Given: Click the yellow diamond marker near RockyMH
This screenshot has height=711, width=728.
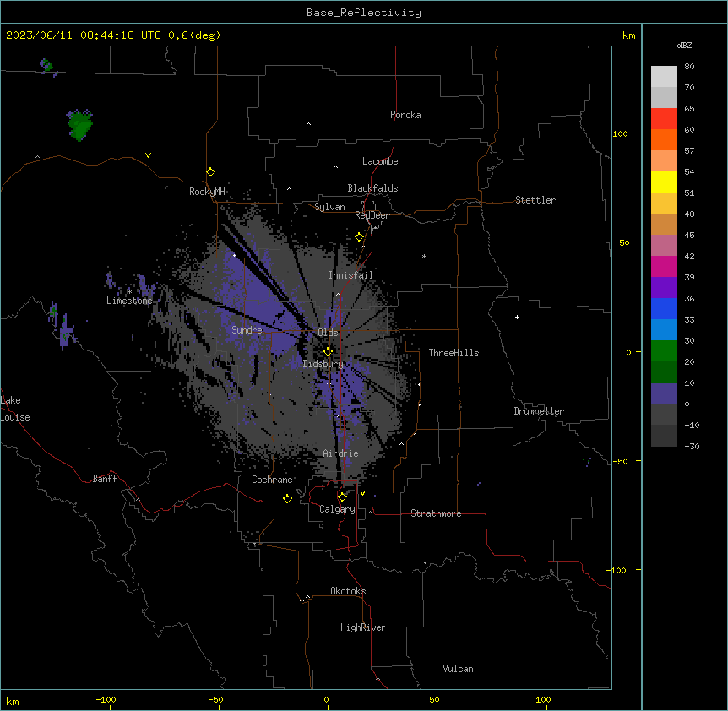Looking at the screenshot, I should pos(210,171).
